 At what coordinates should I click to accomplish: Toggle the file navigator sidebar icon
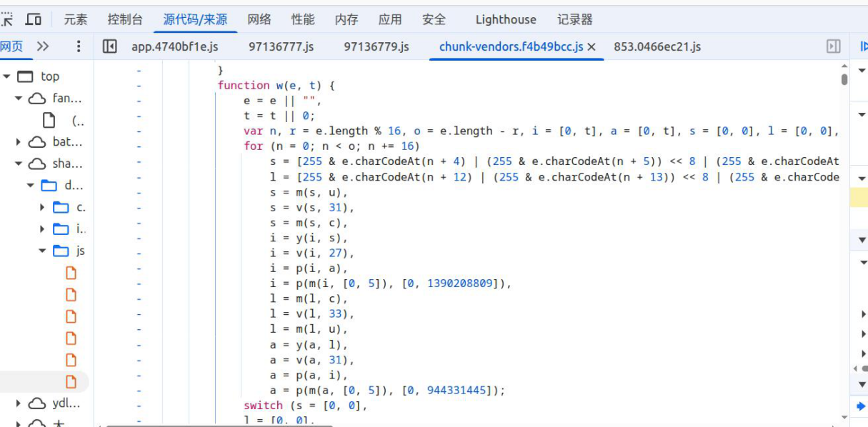109,46
